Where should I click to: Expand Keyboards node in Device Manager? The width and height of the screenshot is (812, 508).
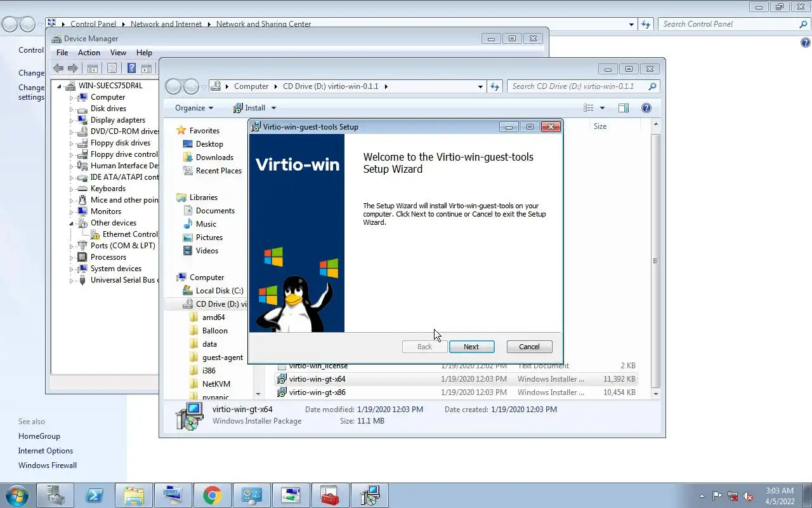(72, 189)
